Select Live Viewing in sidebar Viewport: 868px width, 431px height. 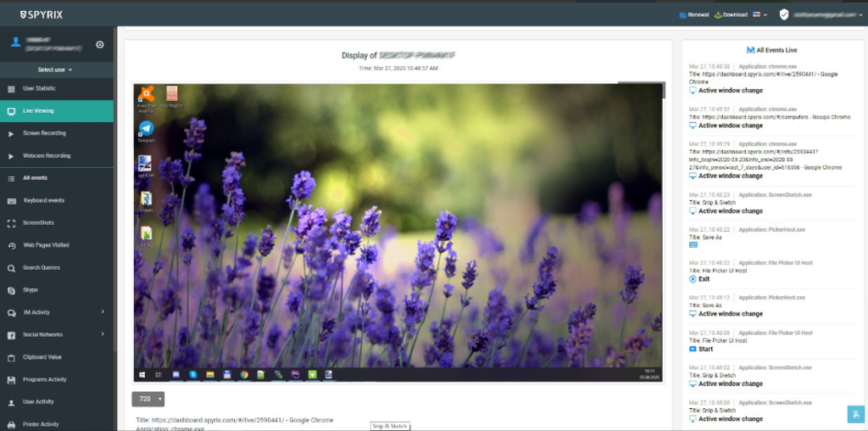tap(57, 111)
